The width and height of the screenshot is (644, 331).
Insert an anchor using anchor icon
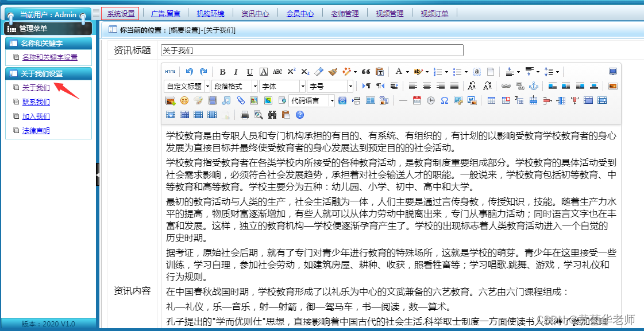pos(533,86)
